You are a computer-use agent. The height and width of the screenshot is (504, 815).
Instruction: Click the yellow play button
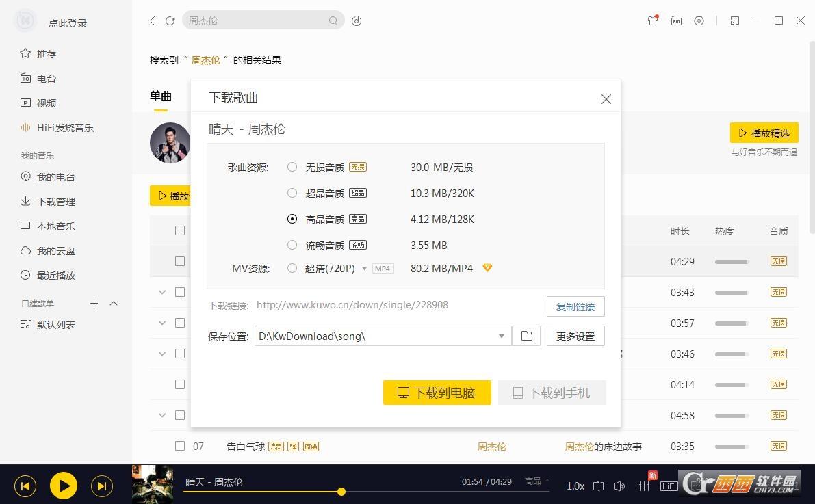click(x=64, y=486)
